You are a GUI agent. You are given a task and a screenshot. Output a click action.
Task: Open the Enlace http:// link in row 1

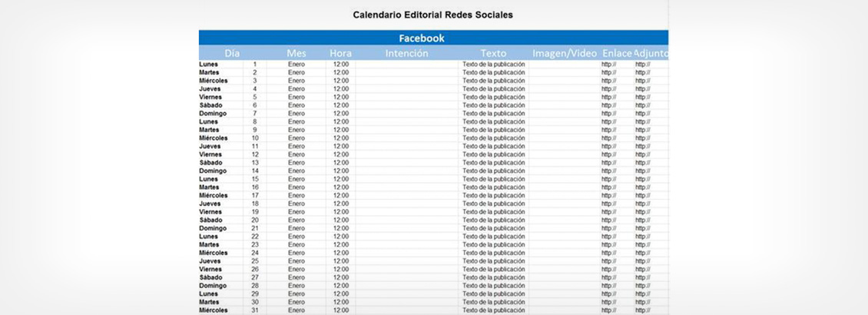609,65
